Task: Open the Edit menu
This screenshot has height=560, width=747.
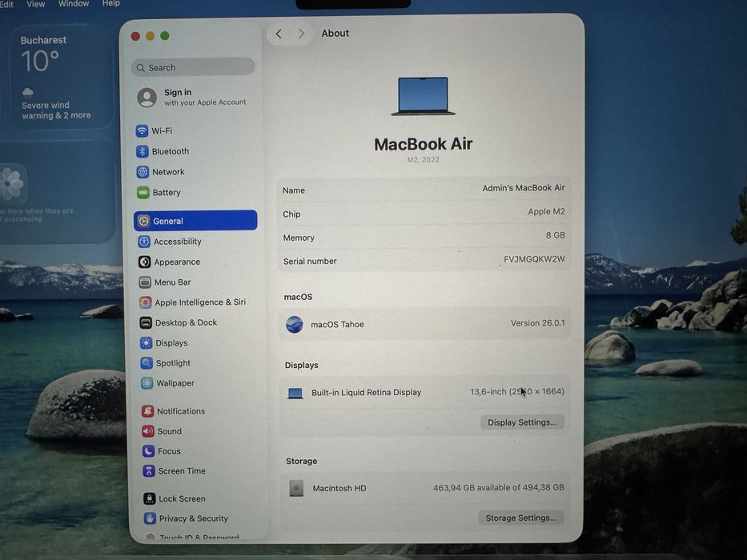Action: coord(6,4)
